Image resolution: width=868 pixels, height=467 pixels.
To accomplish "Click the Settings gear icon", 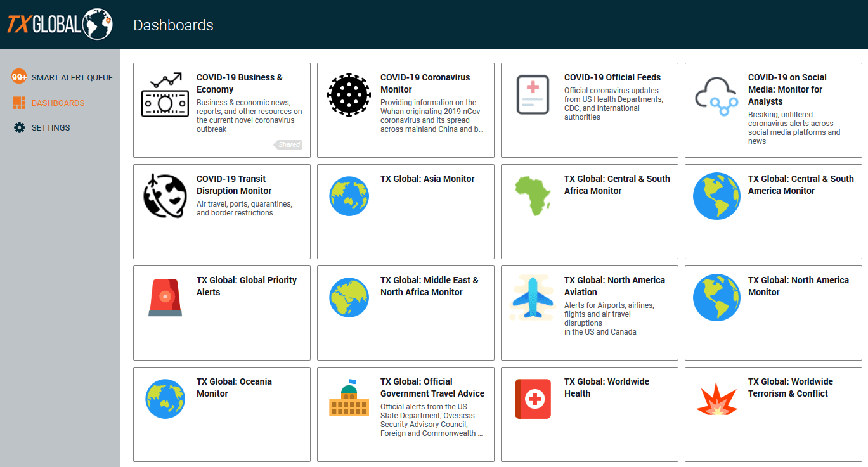I will [20, 127].
